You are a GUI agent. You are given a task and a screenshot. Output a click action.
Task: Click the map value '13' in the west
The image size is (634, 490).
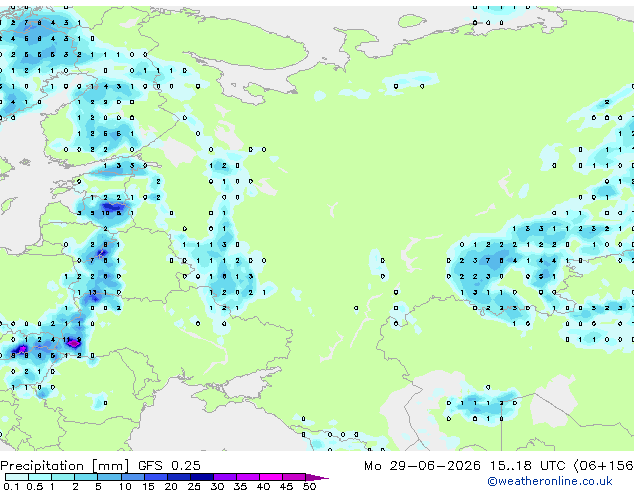(92, 292)
